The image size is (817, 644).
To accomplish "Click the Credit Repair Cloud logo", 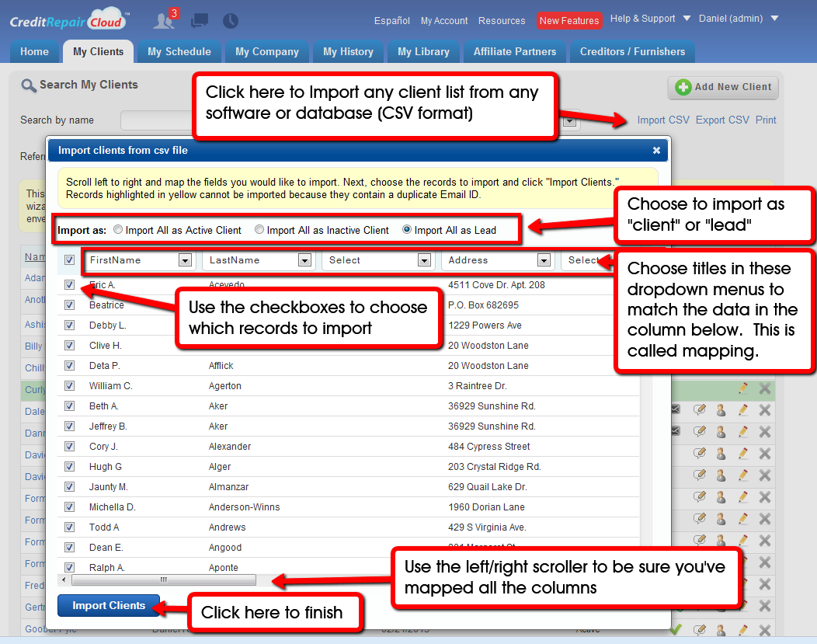I will 70,19.
